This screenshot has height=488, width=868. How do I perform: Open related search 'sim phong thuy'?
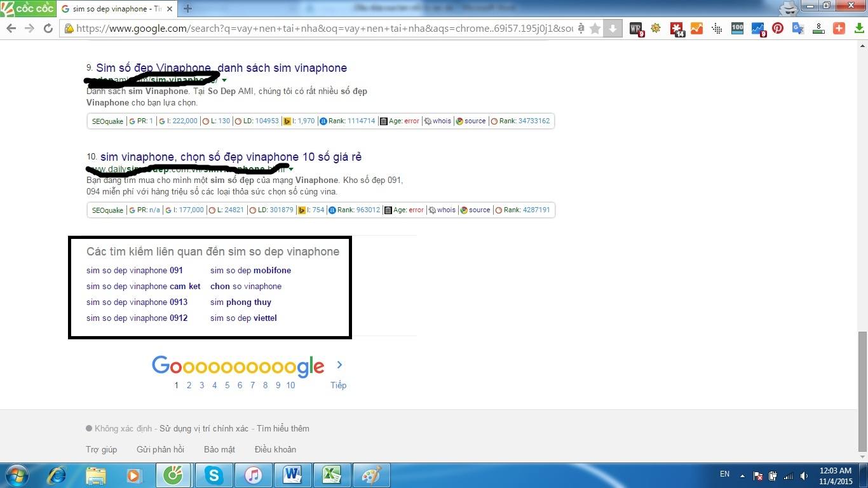click(241, 302)
